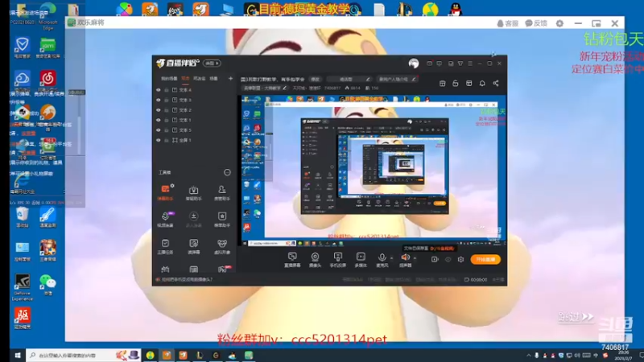This screenshot has width=644, height=362.
Task: Collapse the toolbox with the minus circle
Action: [x=227, y=172]
